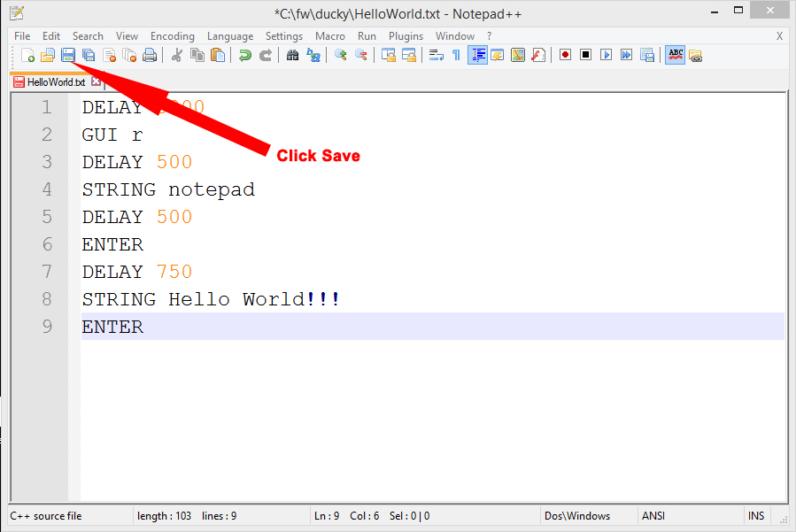Screen dimensions: 796x532
Task: Open the Encoding menu
Action: [173, 36]
